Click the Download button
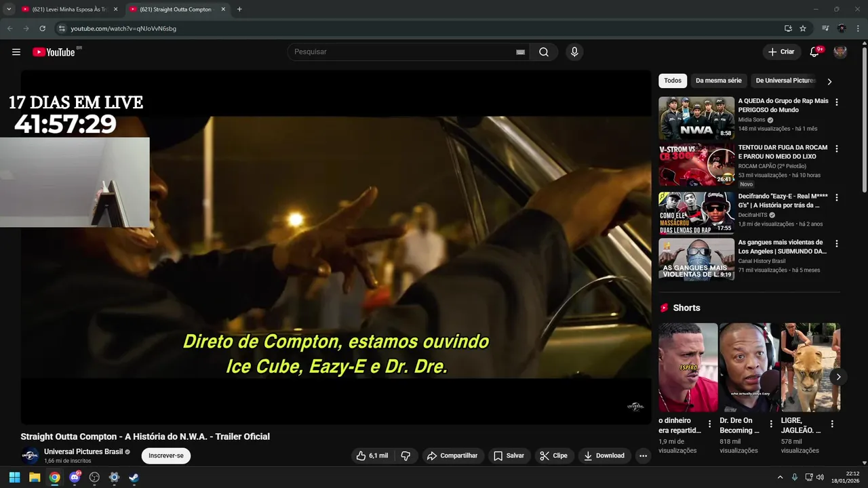The height and width of the screenshot is (488, 868). (604, 455)
